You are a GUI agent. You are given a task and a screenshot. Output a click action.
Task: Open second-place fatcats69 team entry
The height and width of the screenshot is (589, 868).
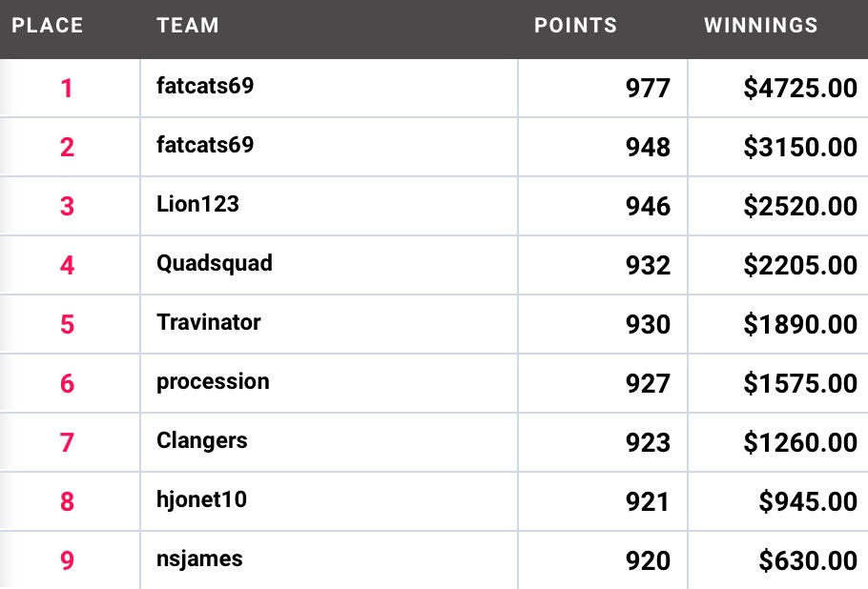(x=205, y=145)
